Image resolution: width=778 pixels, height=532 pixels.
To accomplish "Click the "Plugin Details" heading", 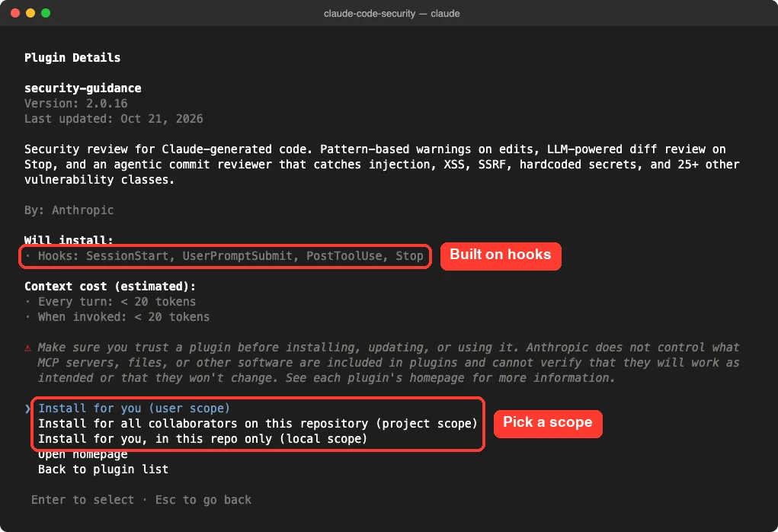I will 72,58.
